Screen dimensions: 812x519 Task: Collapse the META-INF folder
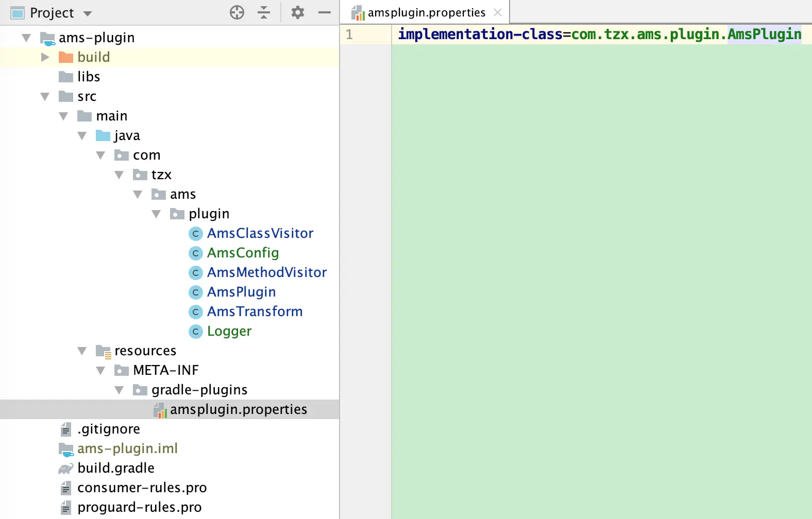100,370
